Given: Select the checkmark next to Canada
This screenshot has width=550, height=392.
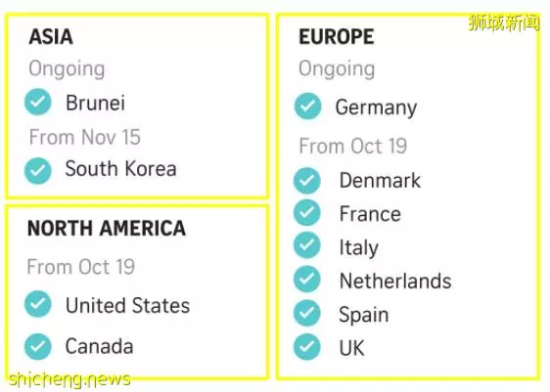Looking at the screenshot, I should point(38,346).
